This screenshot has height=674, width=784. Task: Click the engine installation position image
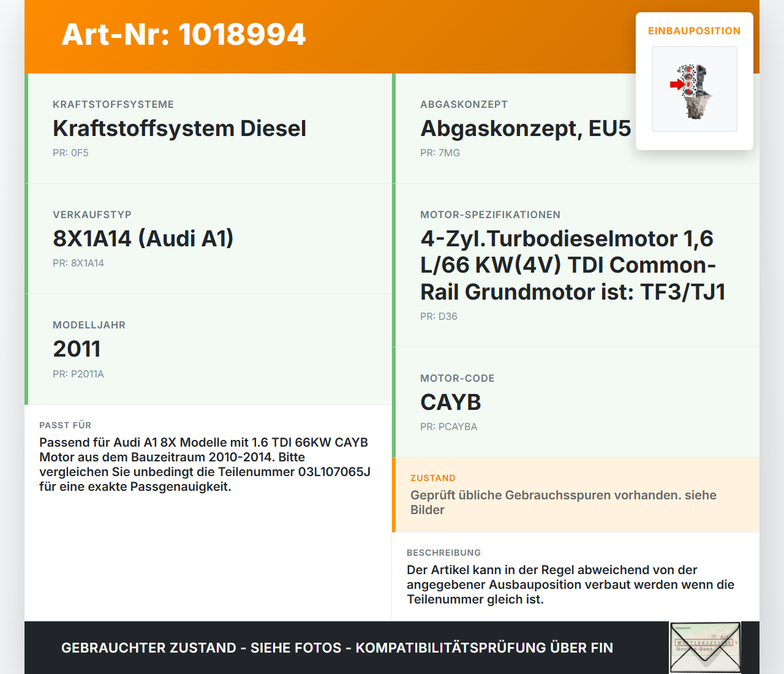(x=695, y=89)
